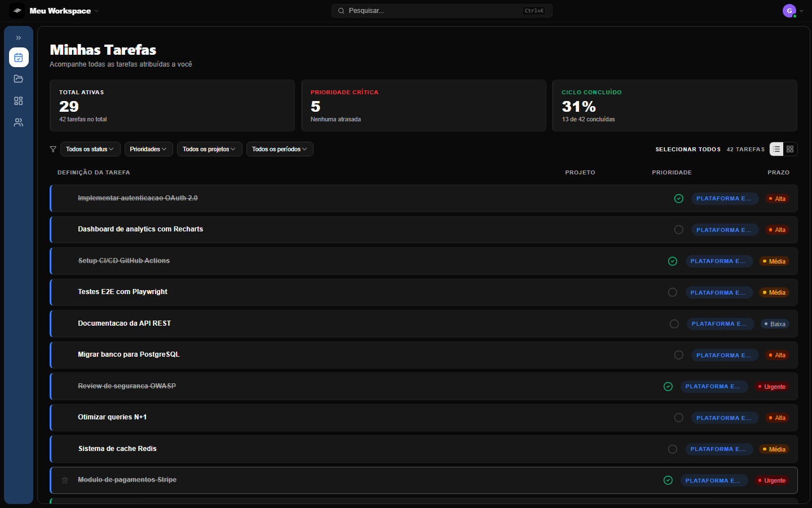Mark Documentacao da API REST complete
Screen dimensions: 812x508
[x=674, y=324]
